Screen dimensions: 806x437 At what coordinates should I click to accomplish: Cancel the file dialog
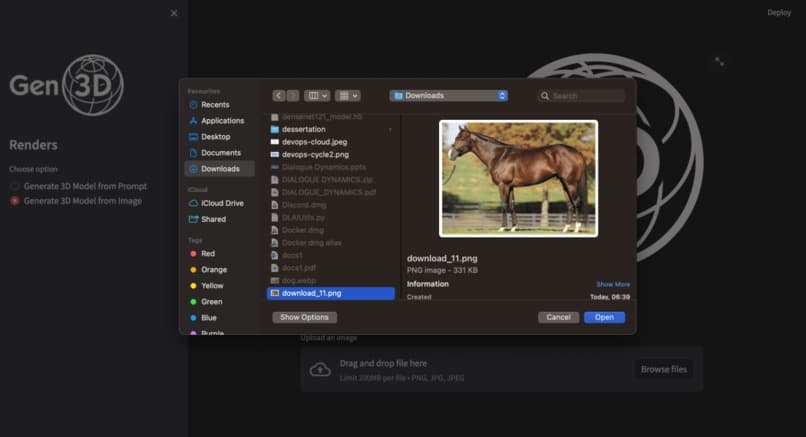558,317
